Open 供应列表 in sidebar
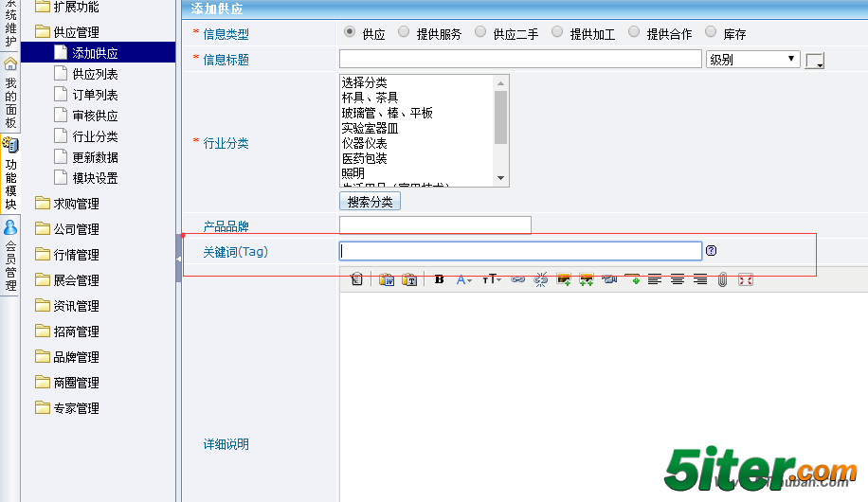 tap(95, 74)
